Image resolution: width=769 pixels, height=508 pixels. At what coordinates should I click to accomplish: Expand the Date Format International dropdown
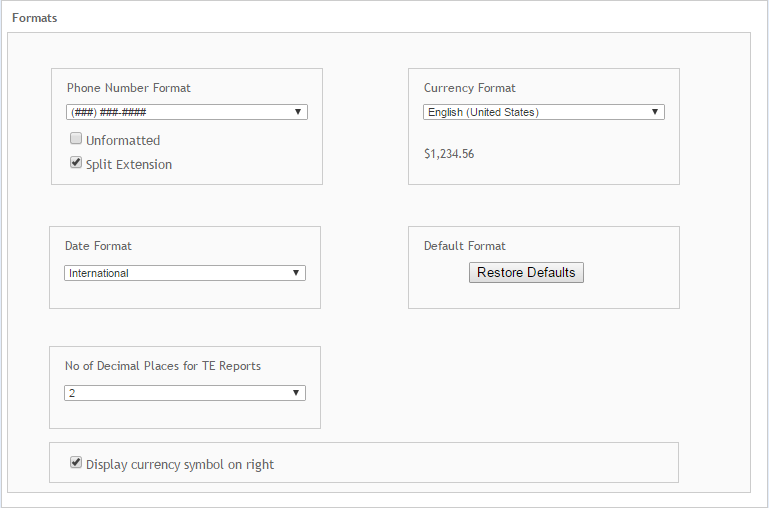coord(185,273)
